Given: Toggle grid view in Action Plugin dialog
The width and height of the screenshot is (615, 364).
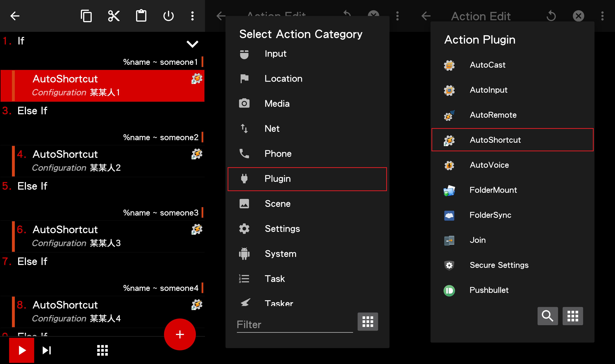Looking at the screenshot, I should pos(573,316).
